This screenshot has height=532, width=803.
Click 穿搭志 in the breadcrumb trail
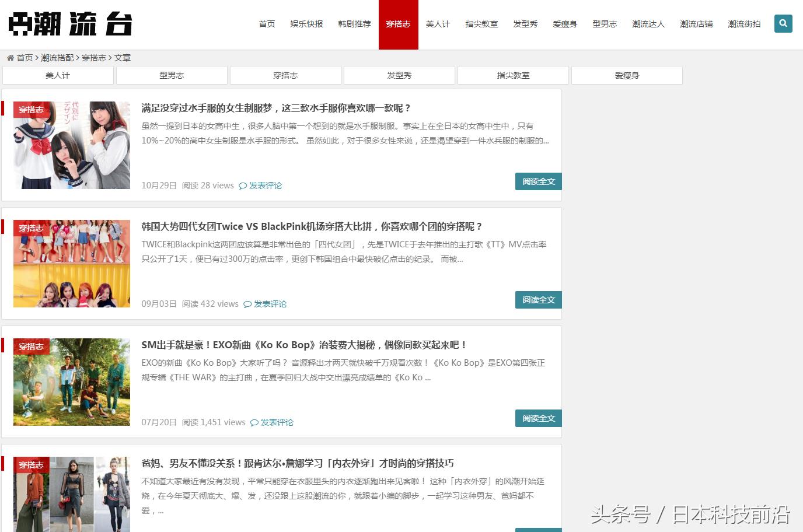tap(93, 58)
